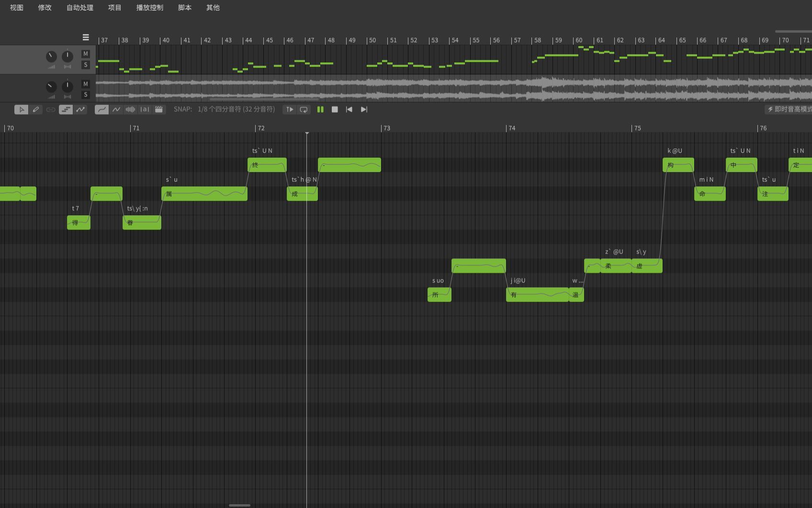Select the note 成 in piano roll

[302, 194]
